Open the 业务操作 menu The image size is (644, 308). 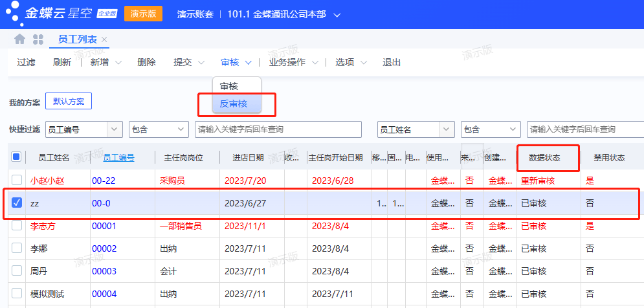[287, 62]
